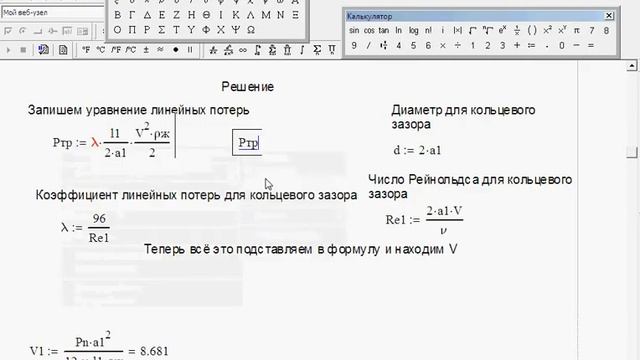This screenshot has width=640, height=360.
Task: Close the Калькулятор palette
Action: pos(609,16)
